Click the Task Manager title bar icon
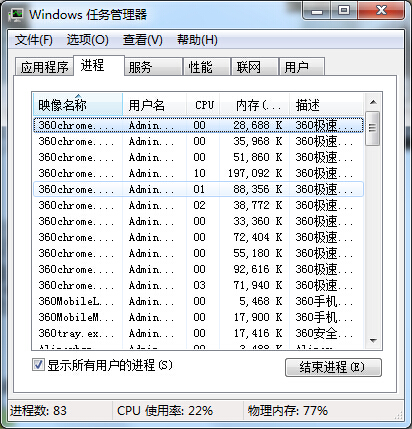412x429 pixels. pos(16,14)
